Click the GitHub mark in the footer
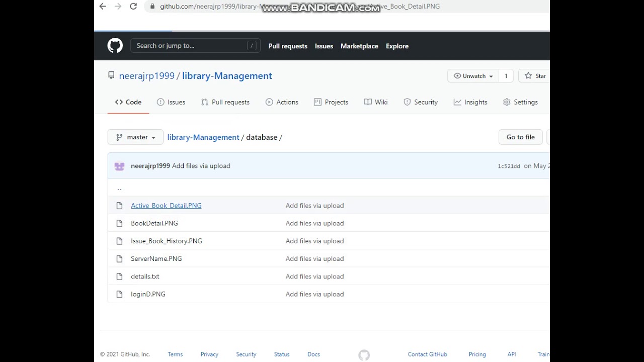 364,355
